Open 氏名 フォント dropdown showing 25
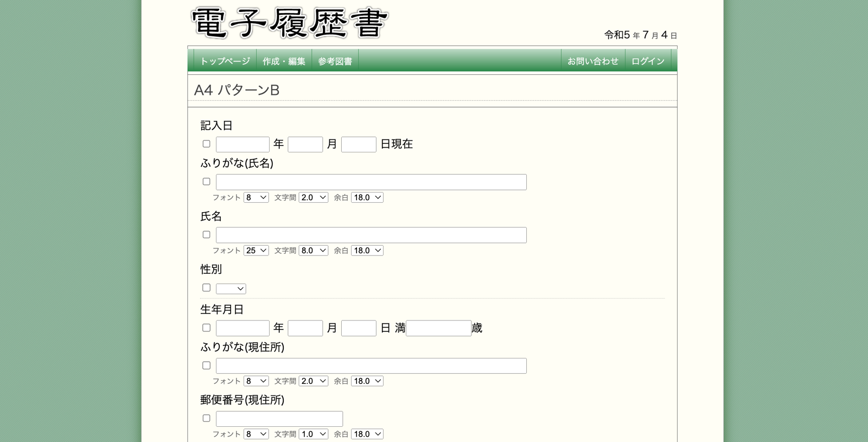868x442 pixels. (x=256, y=251)
